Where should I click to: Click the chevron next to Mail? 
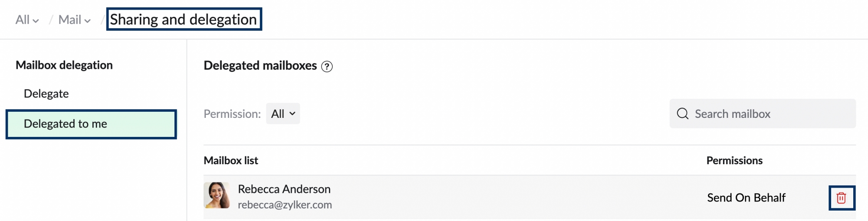click(88, 21)
